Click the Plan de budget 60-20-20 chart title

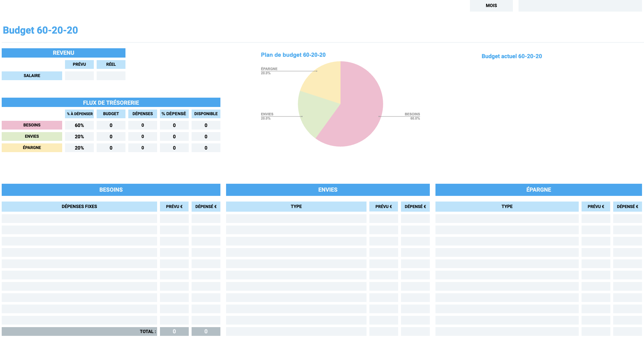[x=293, y=55]
